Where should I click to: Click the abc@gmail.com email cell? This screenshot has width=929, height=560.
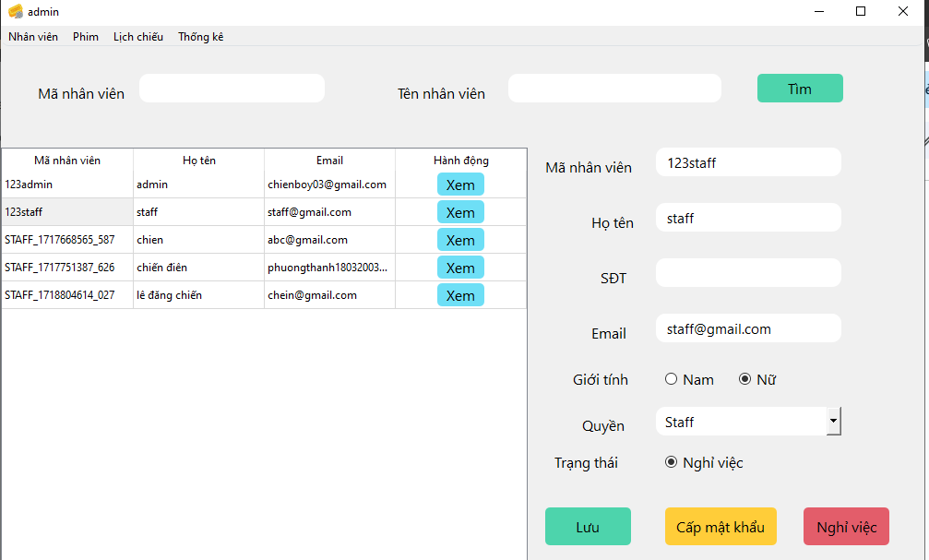click(x=329, y=240)
